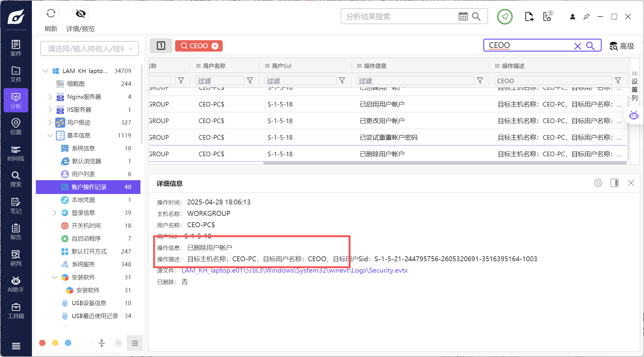The width and height of the screenshot is (644, 357).
Task: Click the Refresh (刷新) toolbar icon
Action: 51,14
